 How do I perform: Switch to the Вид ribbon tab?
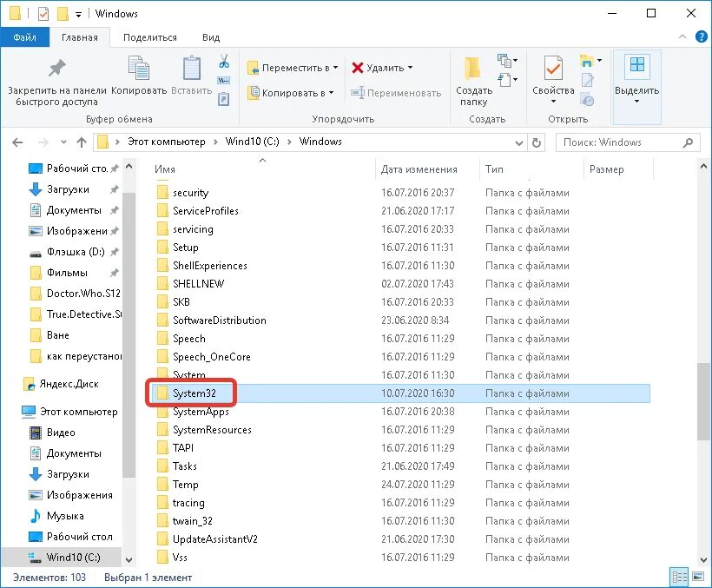coord(211,37)
